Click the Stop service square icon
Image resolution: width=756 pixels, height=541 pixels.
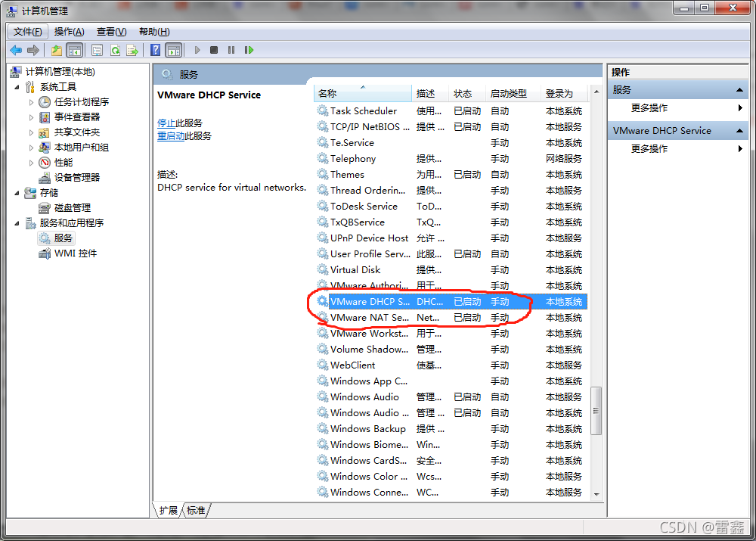[214, 50]
